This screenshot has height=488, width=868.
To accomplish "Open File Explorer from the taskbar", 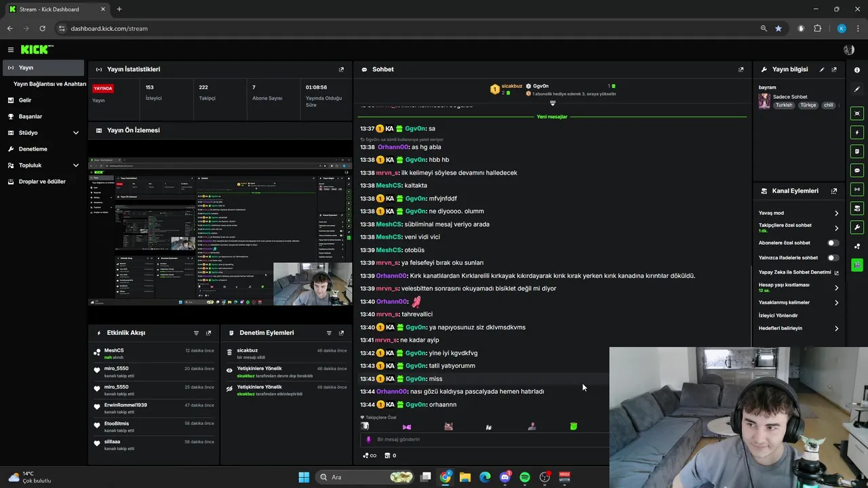I will tap(465, 477).
